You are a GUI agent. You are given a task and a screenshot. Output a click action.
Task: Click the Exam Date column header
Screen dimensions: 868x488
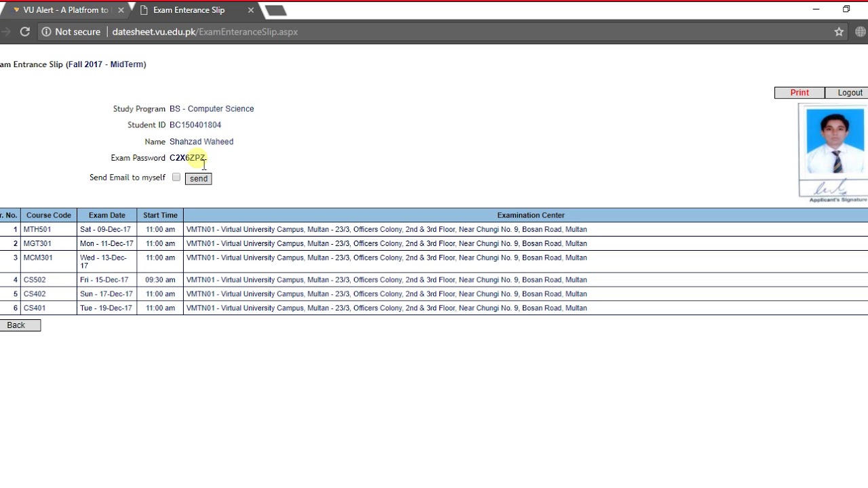(107, 215)
